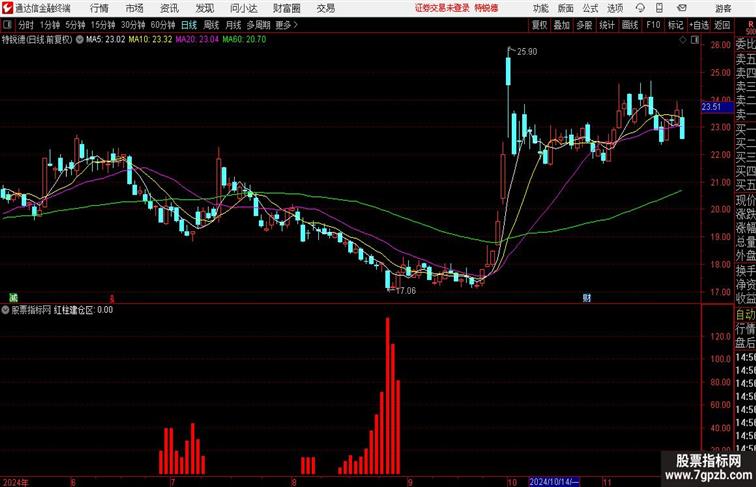This screenshot has width=756, height=487.
Task: Switch to 分时 chart period
Action: tap(26, 25)
